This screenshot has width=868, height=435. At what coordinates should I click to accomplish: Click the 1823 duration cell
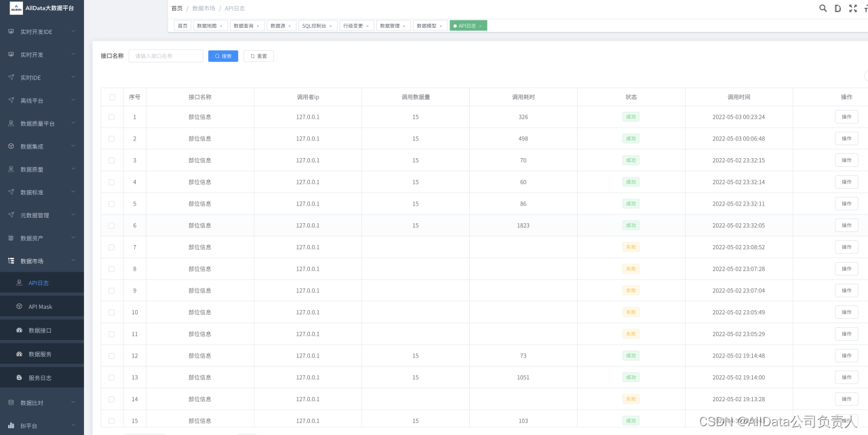point(523,225)
